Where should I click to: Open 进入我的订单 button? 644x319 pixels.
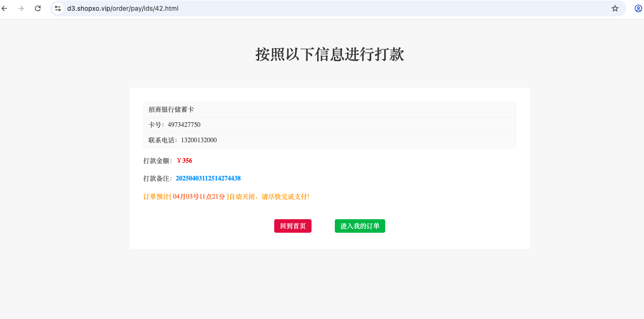click(x=360, y=226)
